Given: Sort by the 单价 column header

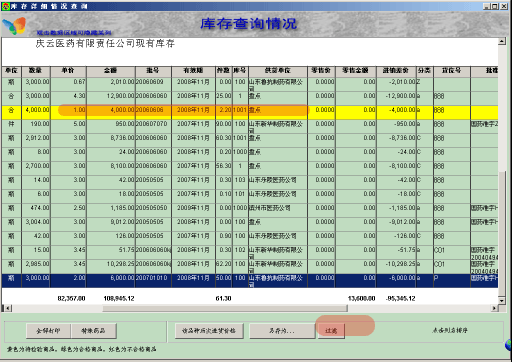Looking at the screenshot, I should (68, 71).
